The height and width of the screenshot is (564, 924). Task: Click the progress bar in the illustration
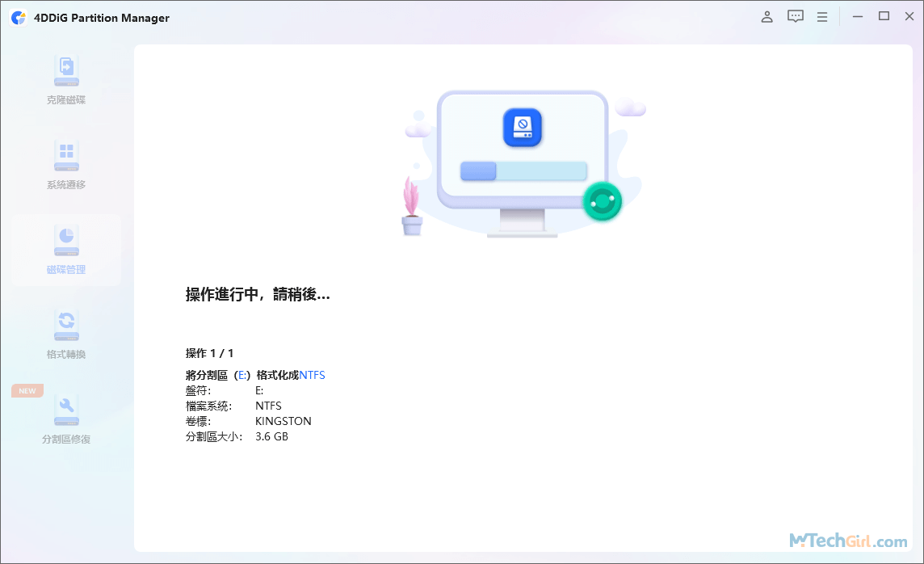[523, 170]
